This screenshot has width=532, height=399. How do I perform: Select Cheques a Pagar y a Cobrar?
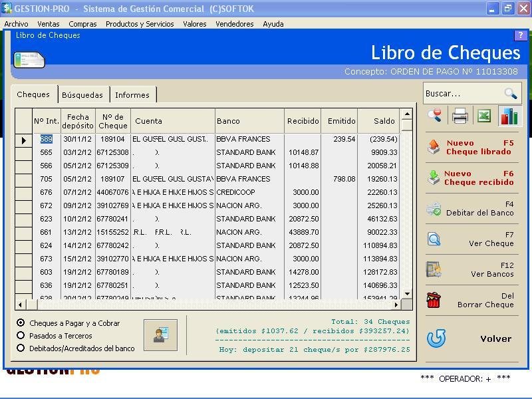click(x=21, y=323)
